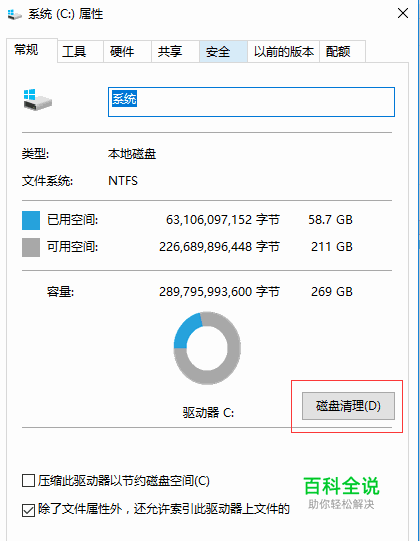Click the 211 GB free size
420x541 pixels.
332,247
